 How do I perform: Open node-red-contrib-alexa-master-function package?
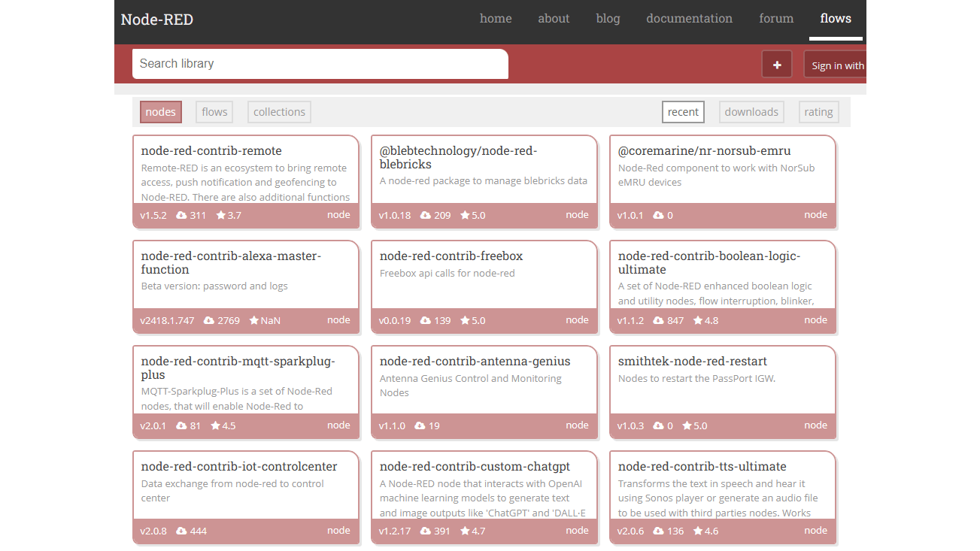click(x=231, y=263)
